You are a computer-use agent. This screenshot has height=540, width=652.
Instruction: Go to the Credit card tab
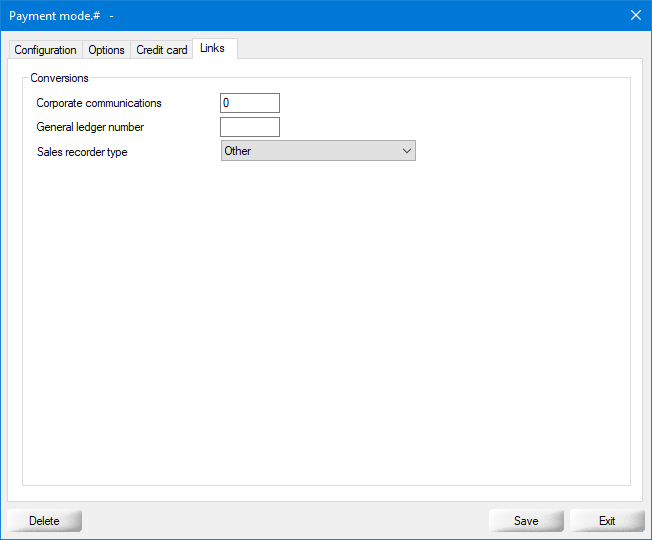(162, 50)
